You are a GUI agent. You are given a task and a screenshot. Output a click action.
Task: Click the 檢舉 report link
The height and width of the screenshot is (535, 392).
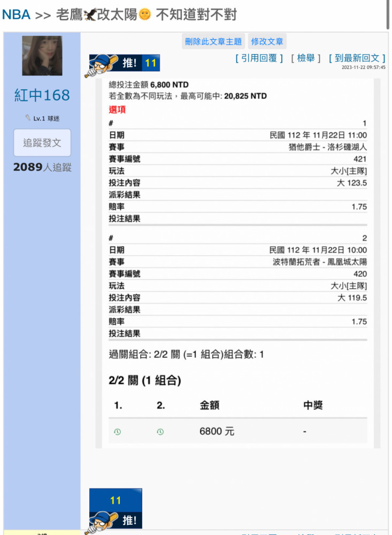pyautogui.click(x=306, y=58)
